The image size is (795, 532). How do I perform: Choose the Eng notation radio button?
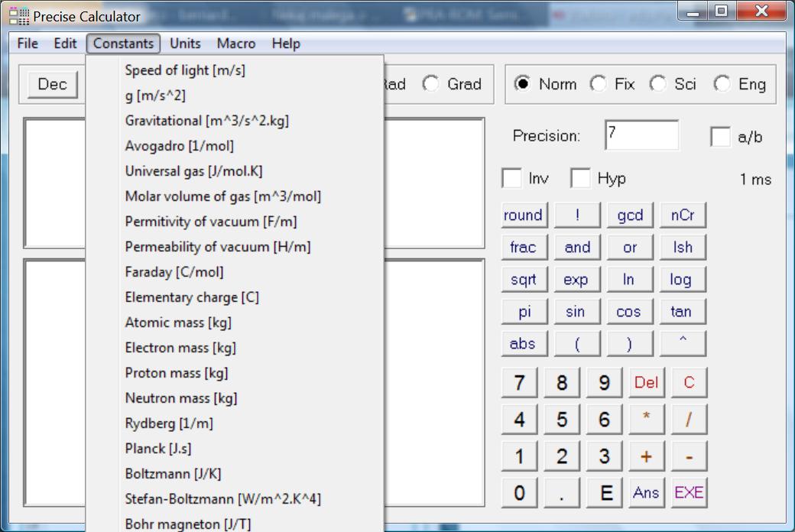coord(722,84)
